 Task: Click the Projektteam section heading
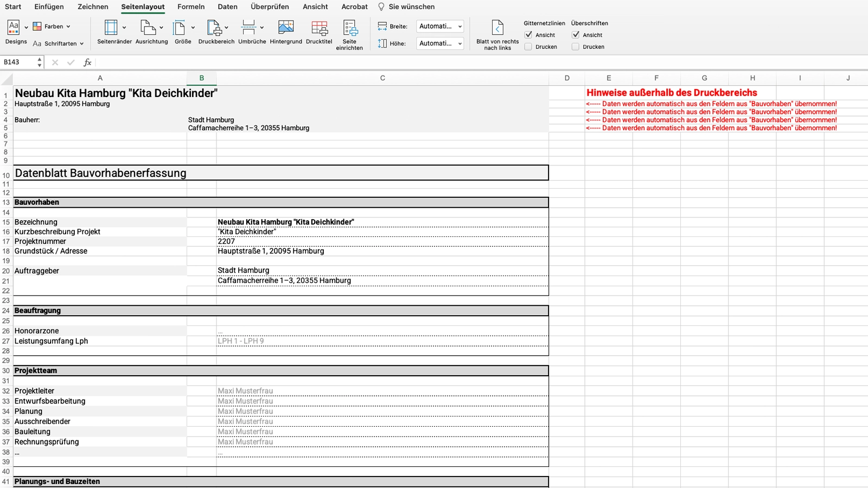281,371
